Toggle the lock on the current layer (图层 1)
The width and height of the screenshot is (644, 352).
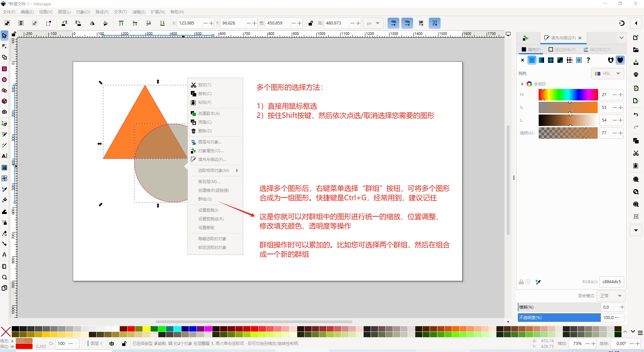124,343
